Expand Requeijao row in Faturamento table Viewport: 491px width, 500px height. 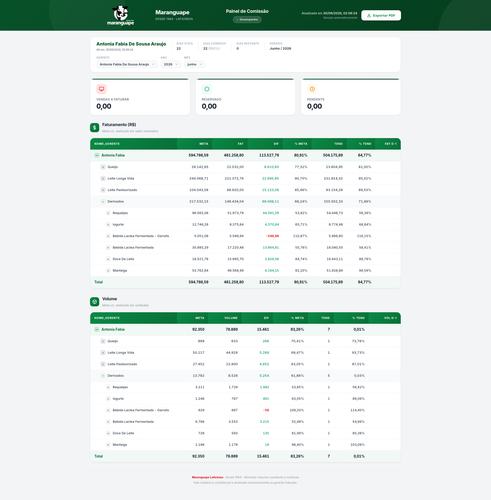108,213
